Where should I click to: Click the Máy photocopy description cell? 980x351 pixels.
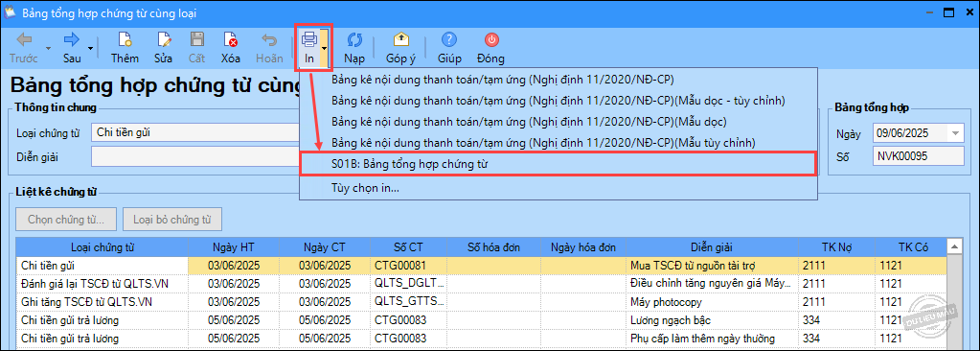[713, 302]
